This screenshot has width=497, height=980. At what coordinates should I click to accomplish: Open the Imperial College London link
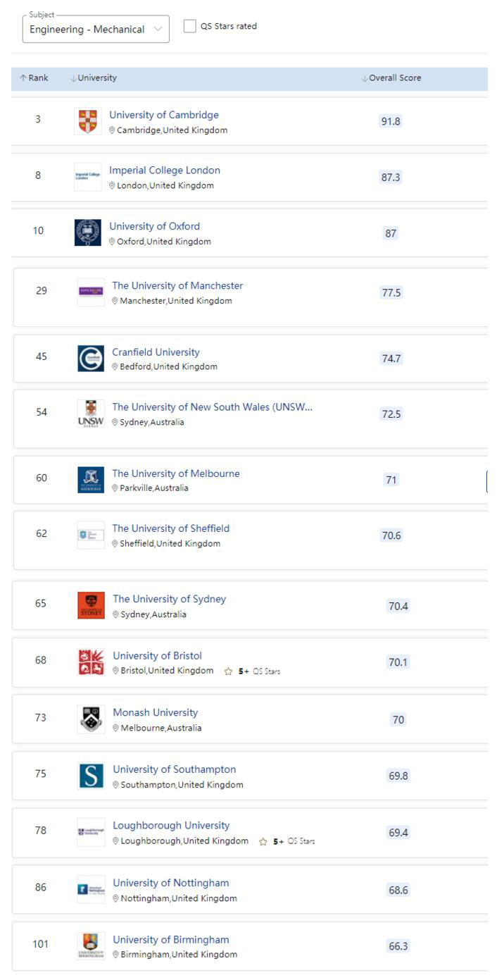point(164,170)
